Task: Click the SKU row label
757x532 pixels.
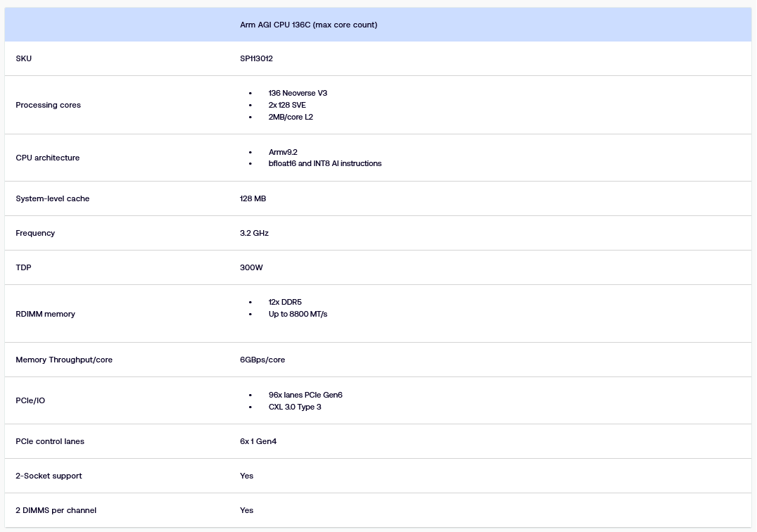Action: click(x=24, y=58)
